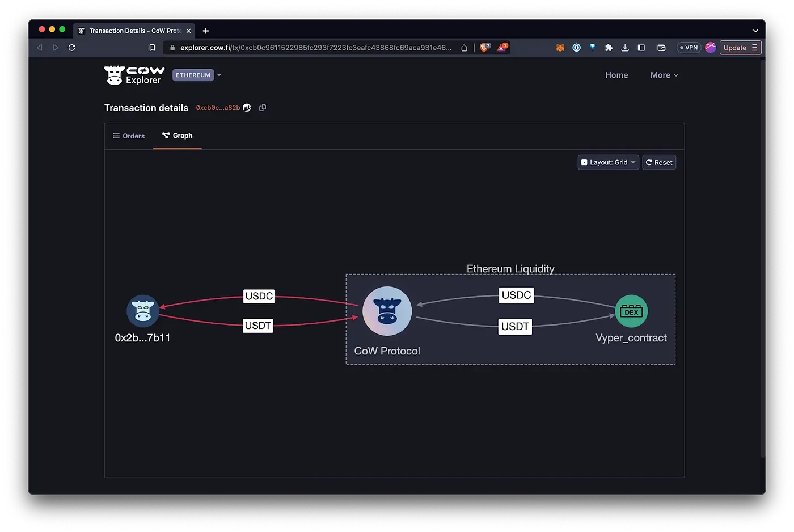
Task: Open the Layout: Grid dropdown
Action: coord(607,162)
